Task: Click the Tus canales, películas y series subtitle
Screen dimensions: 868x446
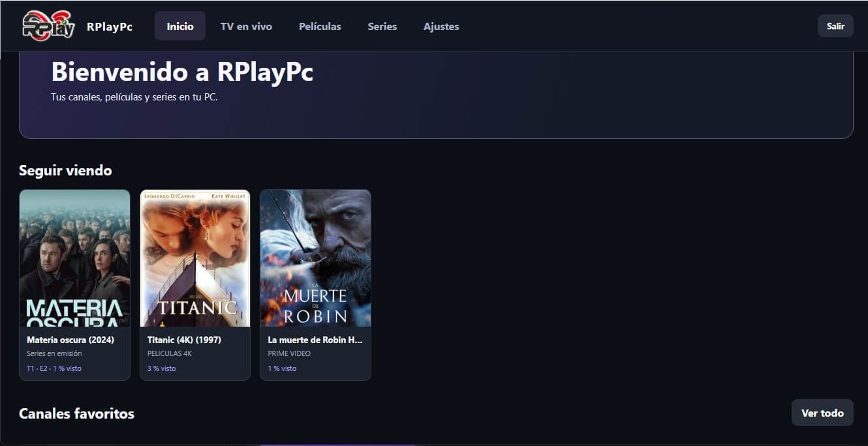Action: click(134, 97)
